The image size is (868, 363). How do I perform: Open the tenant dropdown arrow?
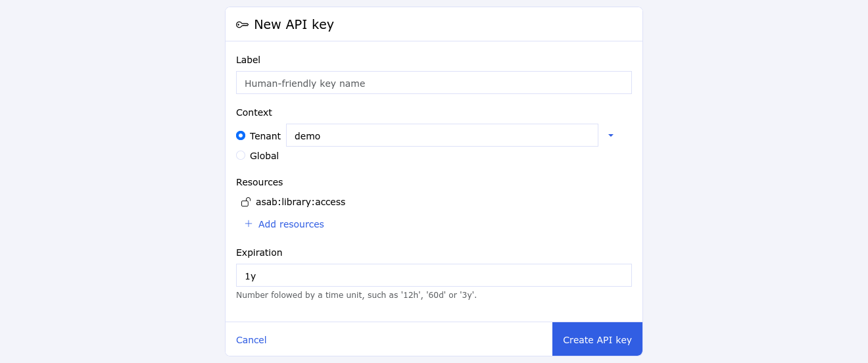tap(610, 135)
